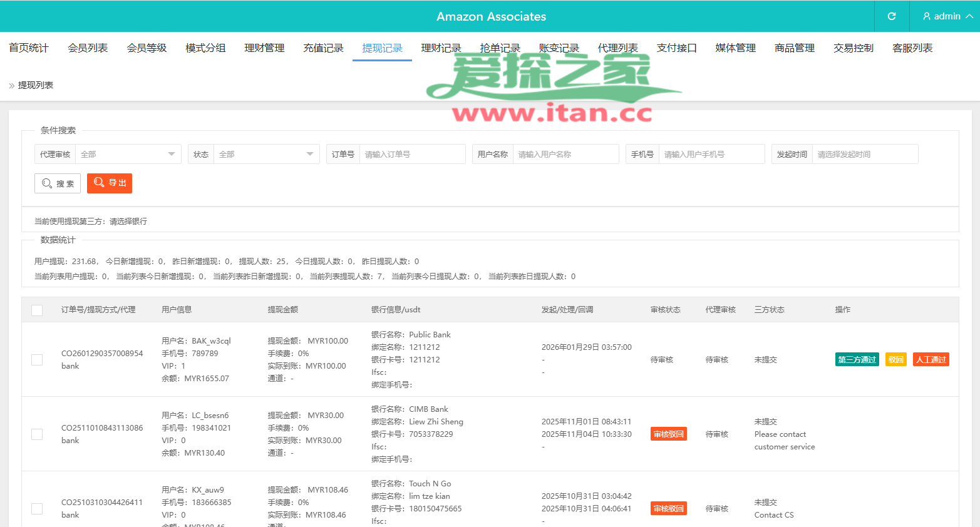Open the 会员列表 menu item

click(88, 48)
